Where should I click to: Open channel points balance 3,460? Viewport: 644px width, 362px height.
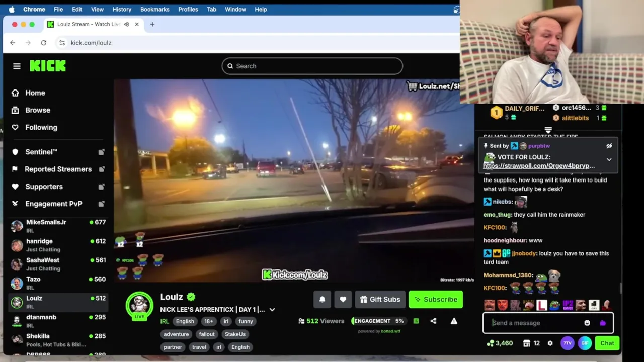coord(500,343)
